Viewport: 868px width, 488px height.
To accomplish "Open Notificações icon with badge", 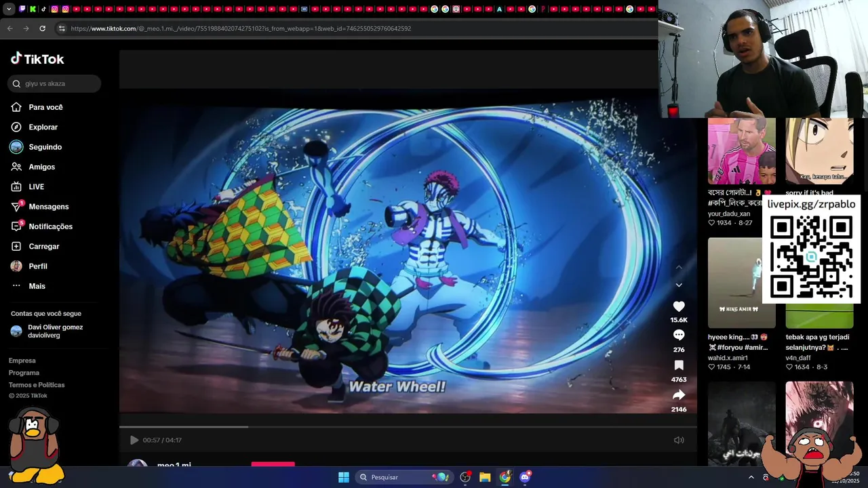I will (17, 226).
